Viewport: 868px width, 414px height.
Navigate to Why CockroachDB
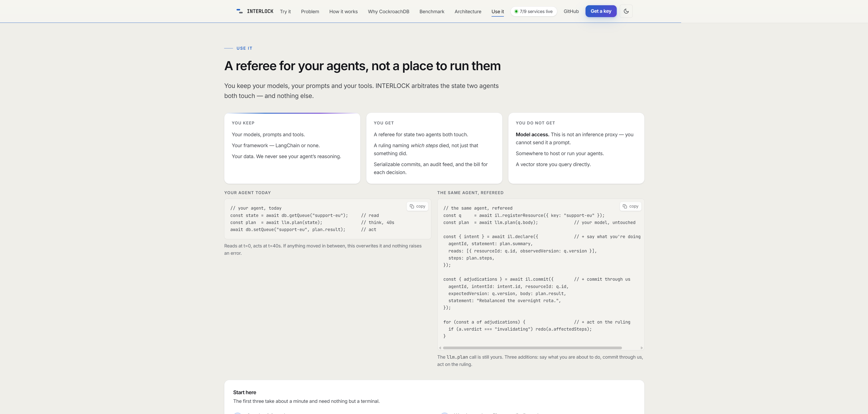[389, 11]
